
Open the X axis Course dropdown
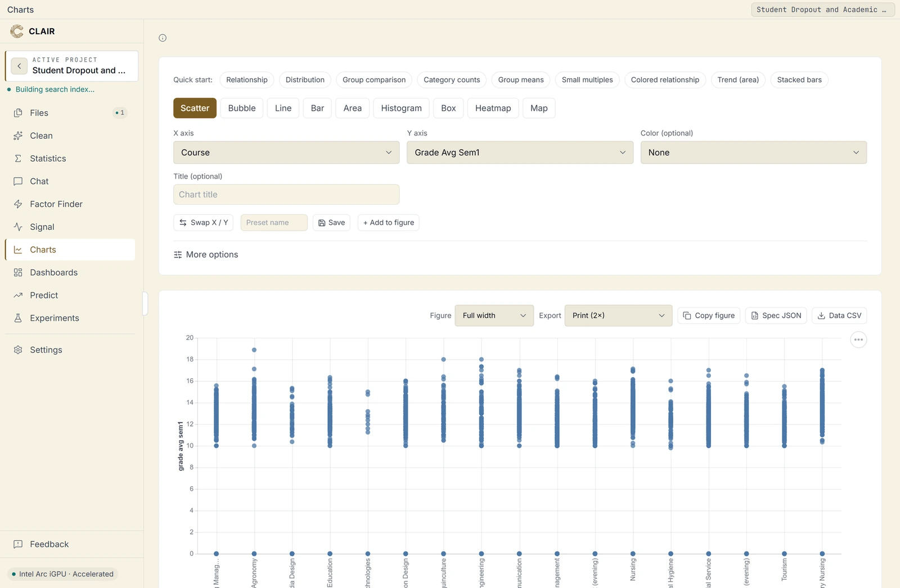point(286,152)
